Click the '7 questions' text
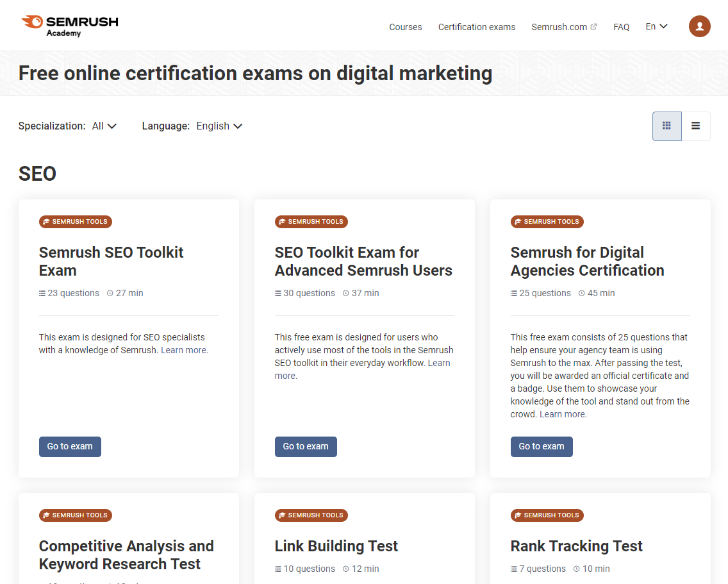 point(542,569)
